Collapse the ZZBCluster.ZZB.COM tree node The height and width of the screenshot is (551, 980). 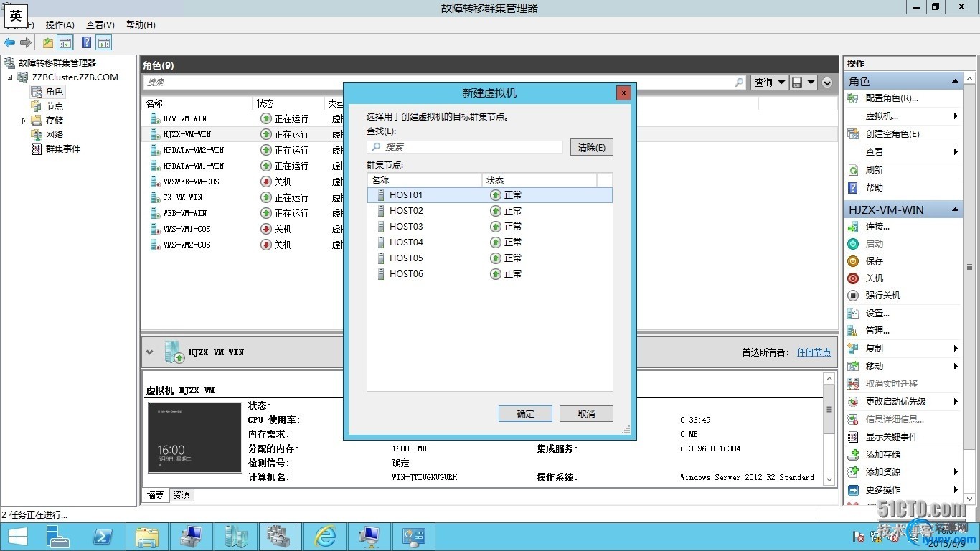(x=11, y=77)
